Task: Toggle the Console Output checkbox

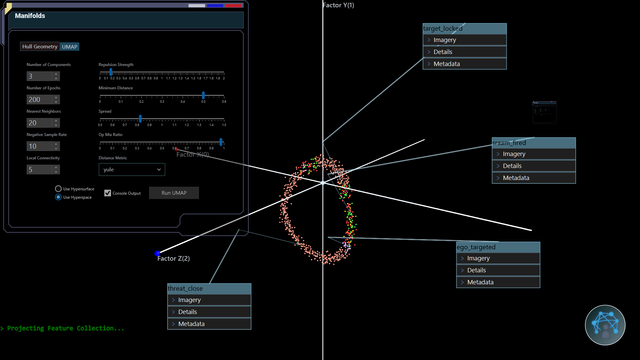Action: [x=107, y=193]
